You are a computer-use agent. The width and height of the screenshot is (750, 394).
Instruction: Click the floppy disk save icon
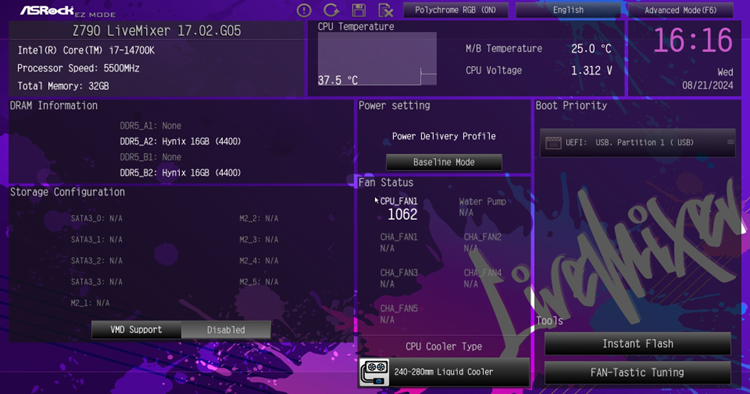(x=359, y=10)
